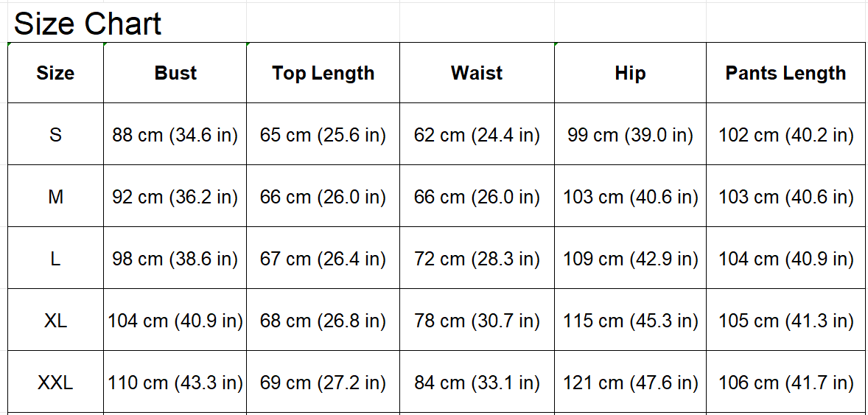Click the XXL size row label
868x415 pixels.
coord(55,383)
